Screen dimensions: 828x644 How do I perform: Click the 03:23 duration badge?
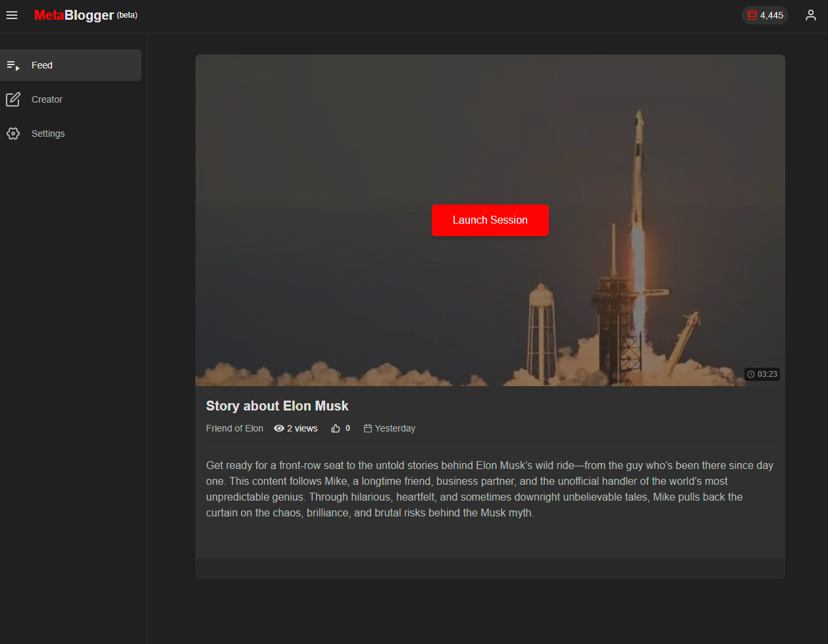coord(762,374)
